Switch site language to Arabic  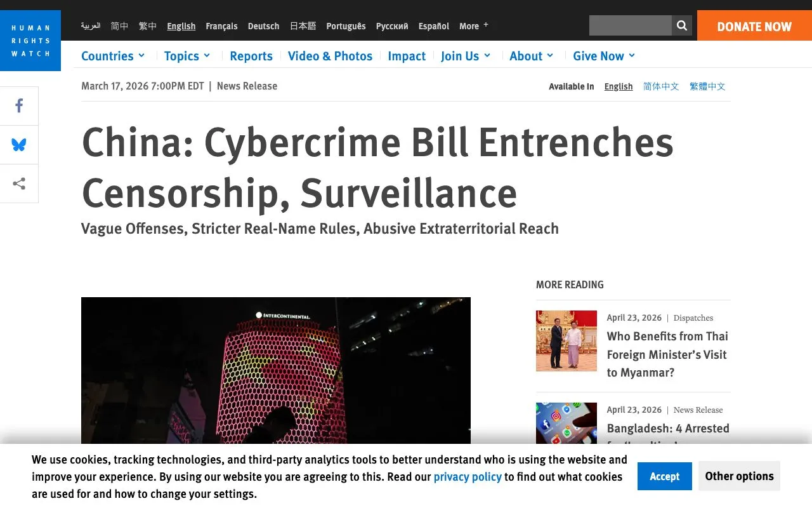[x=91, y=26]
